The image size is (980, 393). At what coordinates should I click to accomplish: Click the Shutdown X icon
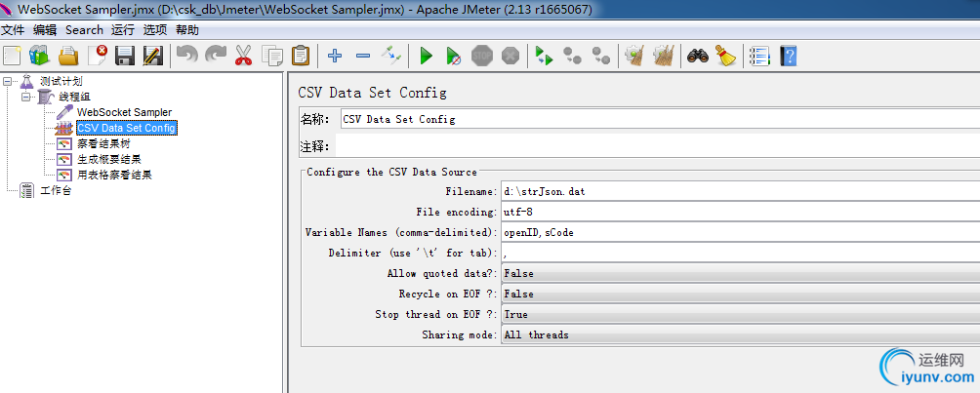point(510,56)
